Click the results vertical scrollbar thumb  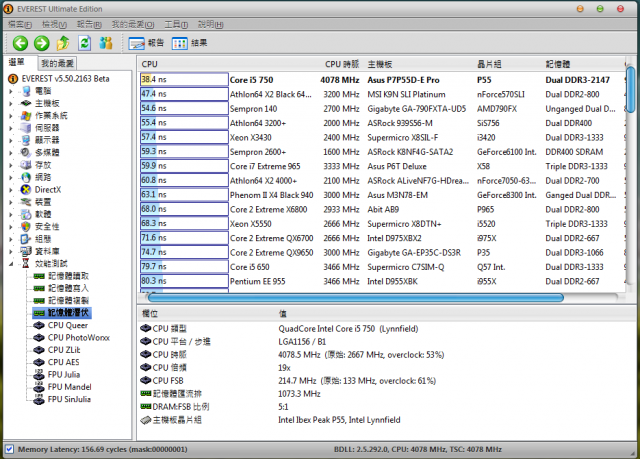(631, 89)
